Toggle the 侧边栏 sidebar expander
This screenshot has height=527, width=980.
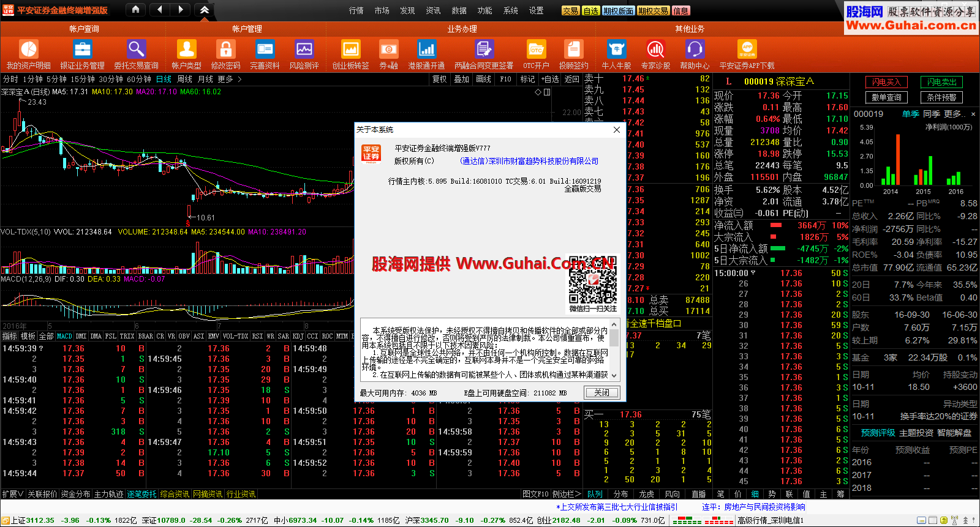pos(566,494)
